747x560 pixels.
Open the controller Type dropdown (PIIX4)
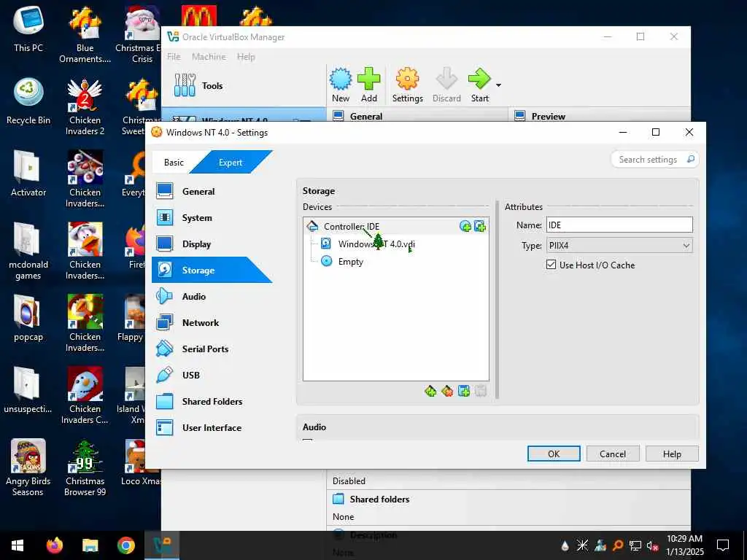tap(619, 246)
